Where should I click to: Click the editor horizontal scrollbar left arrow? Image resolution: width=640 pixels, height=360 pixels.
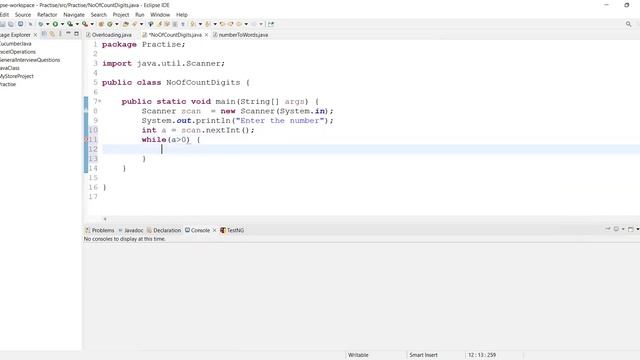pos(105,219)
